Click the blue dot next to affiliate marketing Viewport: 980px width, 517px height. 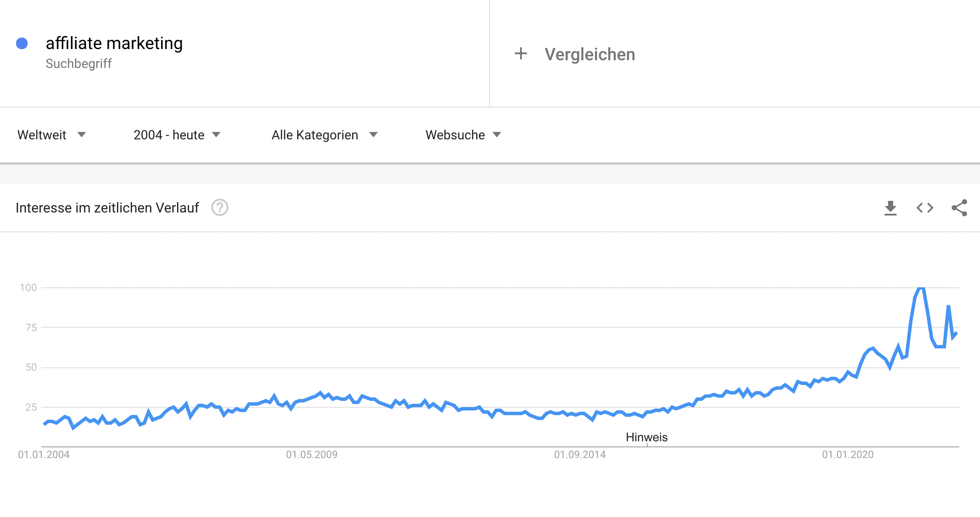(22, 43)
